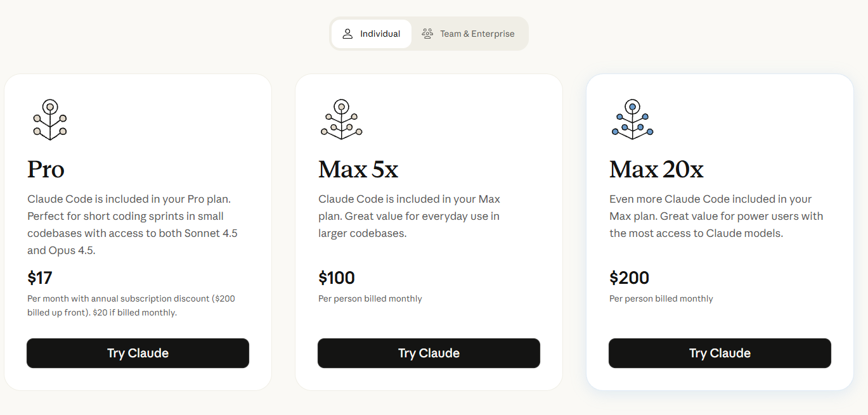The height and width of the screenshot is (415, 868).
Task: Click the Max 5x plan heading
Action: 358,169
